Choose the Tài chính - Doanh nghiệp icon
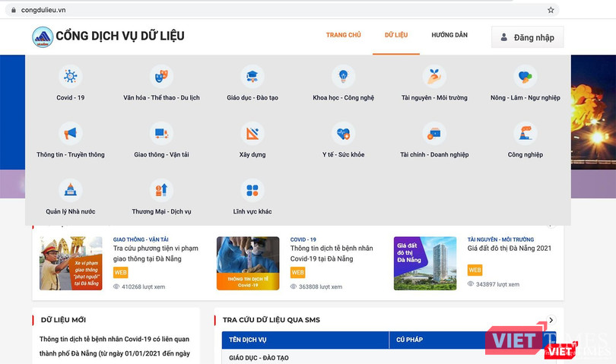Screen dimensions: 616x364 (434, 133)
